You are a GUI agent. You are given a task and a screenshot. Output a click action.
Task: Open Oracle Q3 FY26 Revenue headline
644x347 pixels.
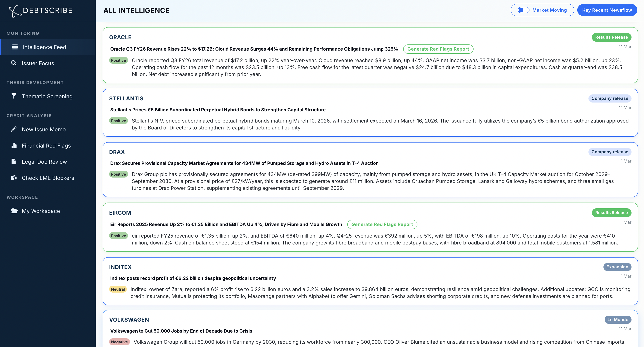254,49
